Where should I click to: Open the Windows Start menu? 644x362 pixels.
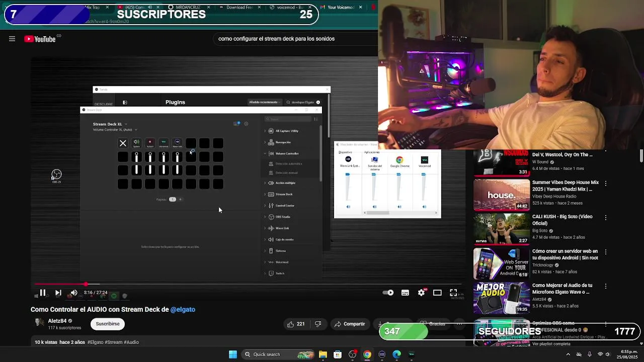(233, 354)
